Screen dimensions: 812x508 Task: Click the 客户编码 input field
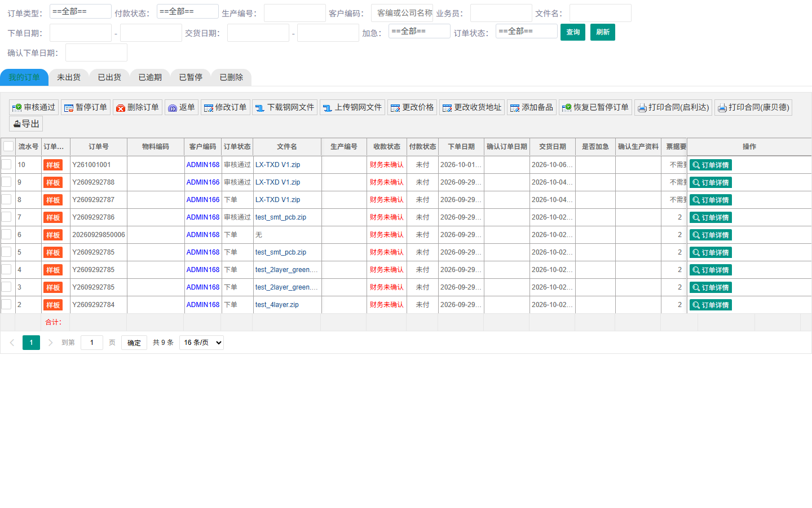click(x=402, y=13)
